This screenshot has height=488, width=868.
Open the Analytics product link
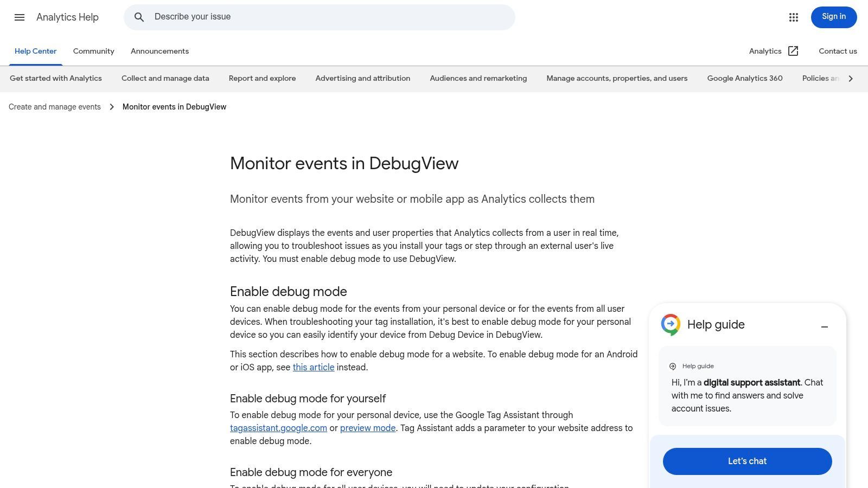[765, 51]
